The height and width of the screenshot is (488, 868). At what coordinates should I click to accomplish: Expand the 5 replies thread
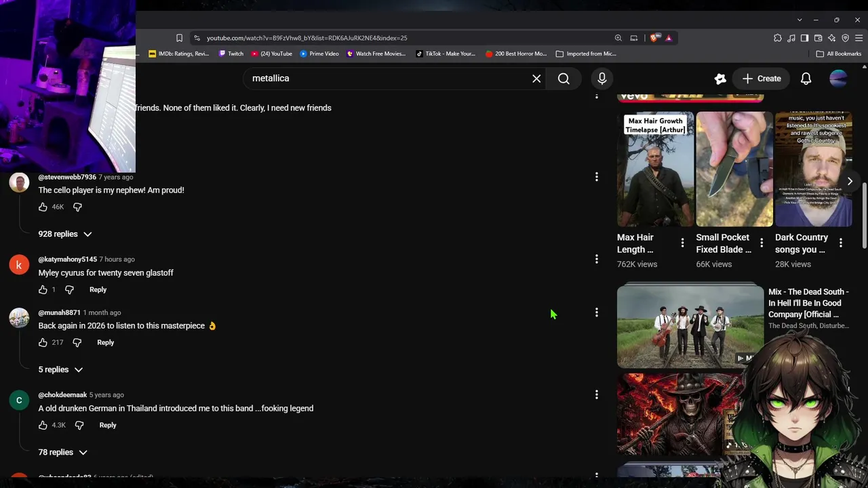60,369
